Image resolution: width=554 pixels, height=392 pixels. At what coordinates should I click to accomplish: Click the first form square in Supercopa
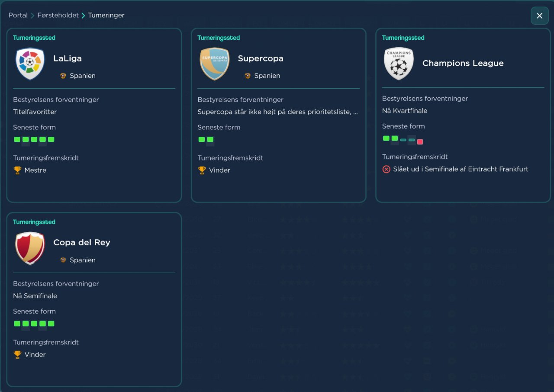pos(202,139)
